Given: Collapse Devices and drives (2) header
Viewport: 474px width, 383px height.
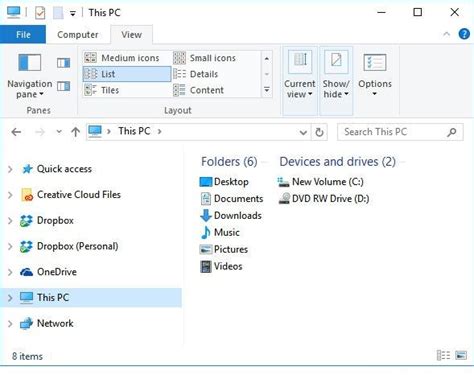Looking at the screenshot, I should (x=337, y=162).
